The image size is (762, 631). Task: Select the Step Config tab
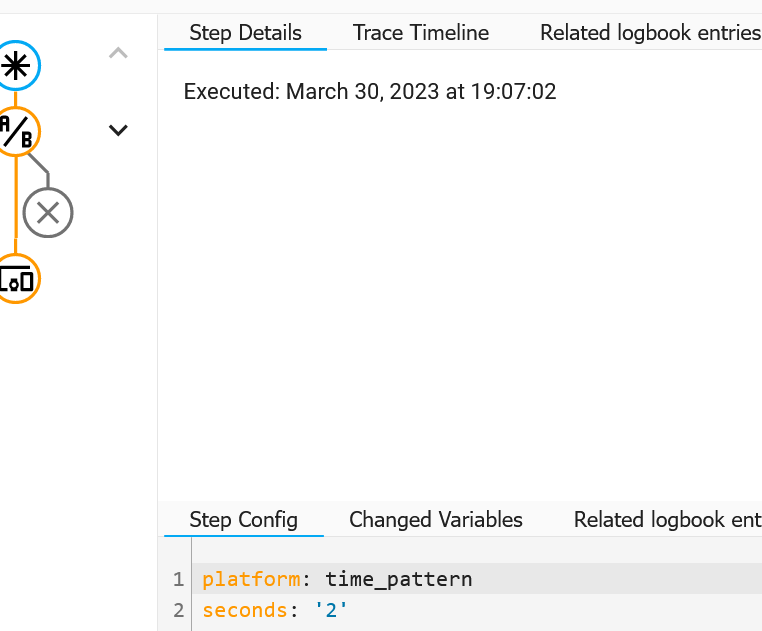(243, 520)
